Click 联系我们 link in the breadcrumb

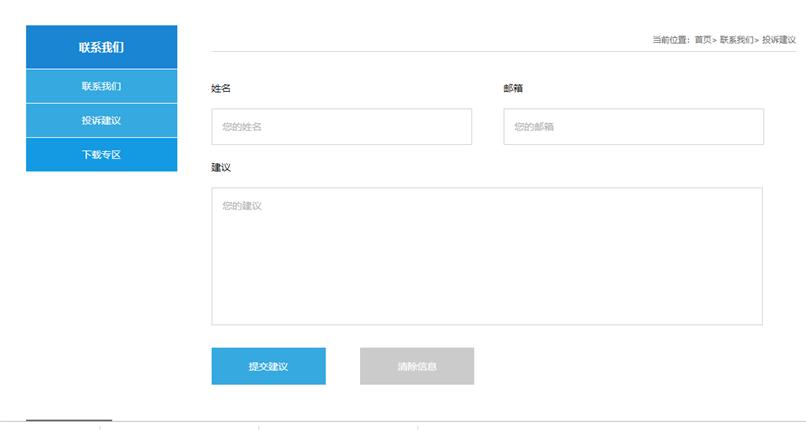(x=736, y=40)
